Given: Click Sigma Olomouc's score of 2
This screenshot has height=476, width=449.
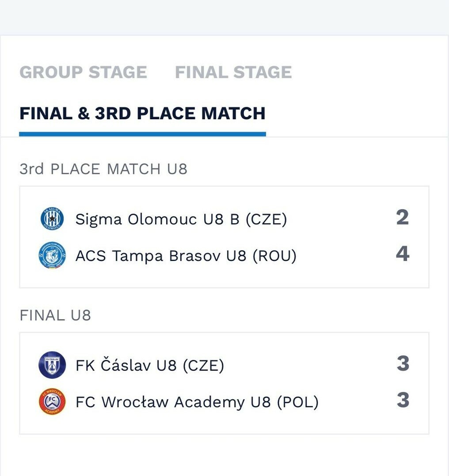Looking at the screenshot, I should [402, 218].
